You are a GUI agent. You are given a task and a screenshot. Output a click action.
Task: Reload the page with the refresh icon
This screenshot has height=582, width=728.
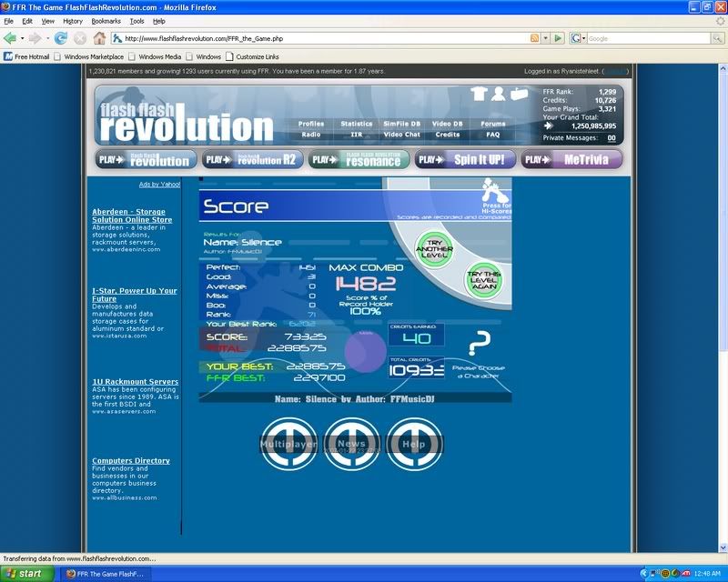click(x=61, y=38)
